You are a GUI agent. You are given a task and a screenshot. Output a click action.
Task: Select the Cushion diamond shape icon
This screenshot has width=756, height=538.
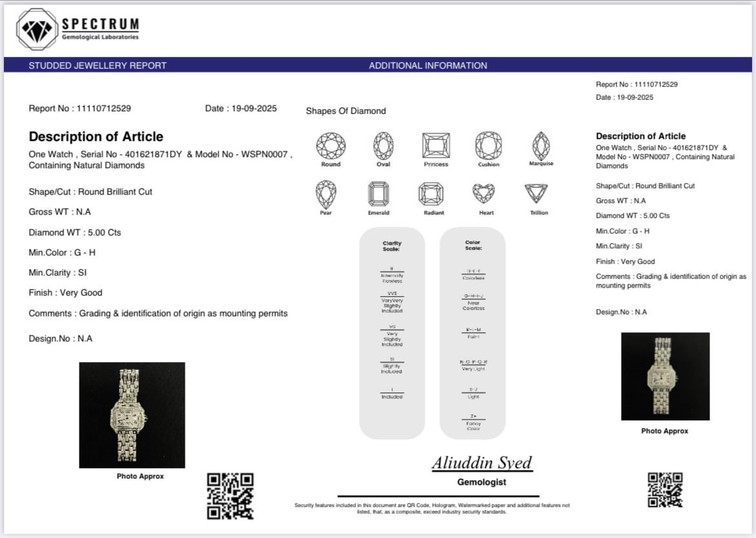click(x=488, y=145)
